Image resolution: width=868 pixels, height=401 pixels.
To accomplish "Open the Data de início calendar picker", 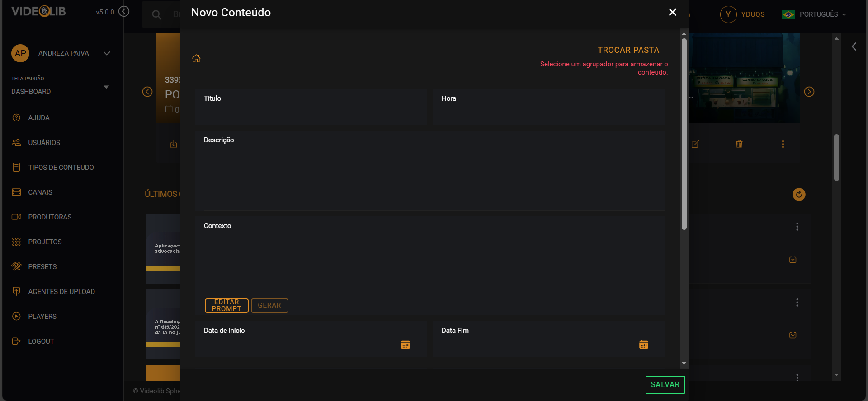I will [x=406, y=345].
